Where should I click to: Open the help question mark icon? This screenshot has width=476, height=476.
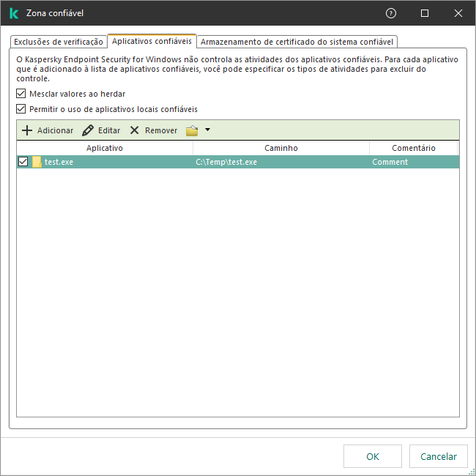[390, 13]
